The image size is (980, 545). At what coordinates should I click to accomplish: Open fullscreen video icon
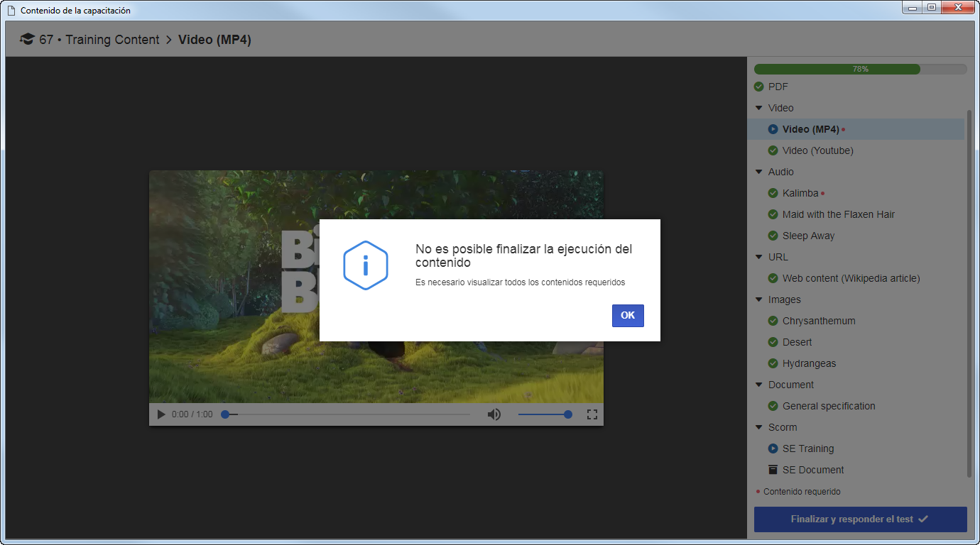[x=592, y=414]
